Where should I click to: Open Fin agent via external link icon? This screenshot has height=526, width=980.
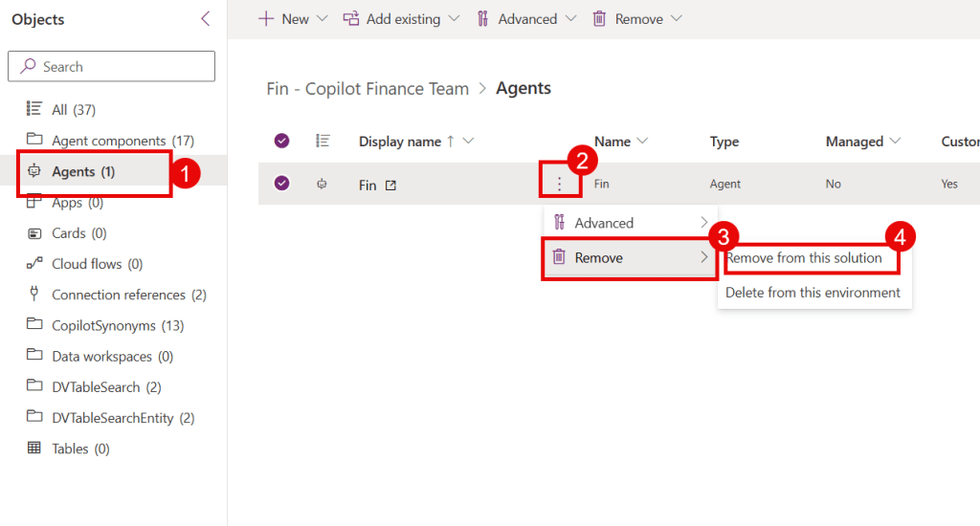pos(390,186)
